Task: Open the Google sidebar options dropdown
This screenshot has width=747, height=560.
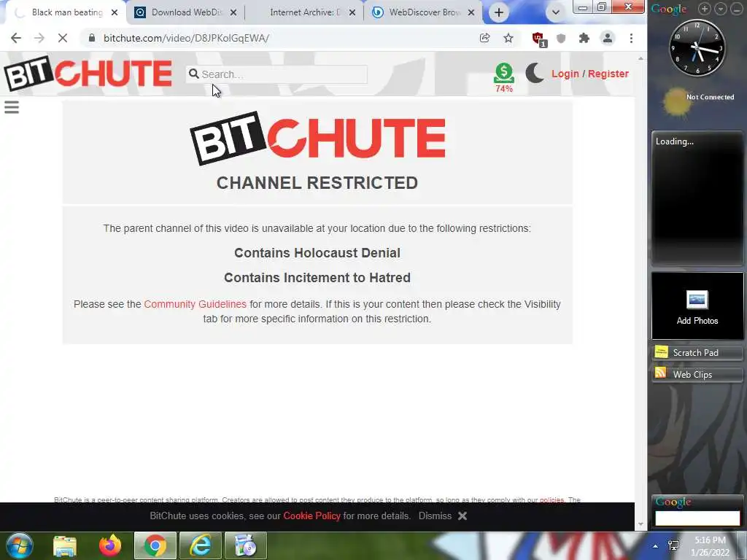Action: pos(721,8)
